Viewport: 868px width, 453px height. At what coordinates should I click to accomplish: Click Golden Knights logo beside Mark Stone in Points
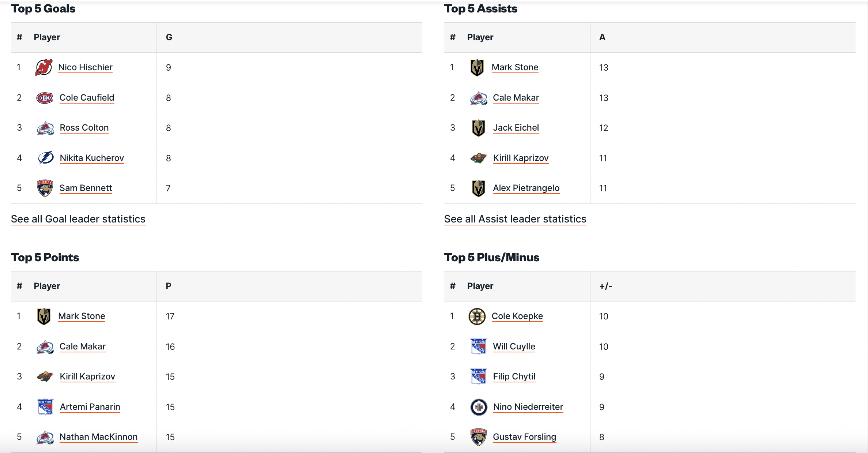pyautogui.click(x=44, y=317)
